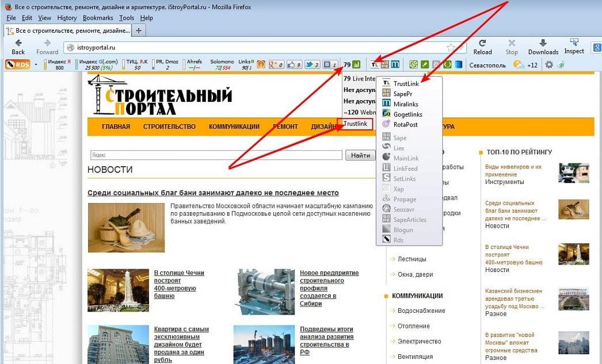
Task: Click the VK counter icon
Action: click(x=330, y=64)
